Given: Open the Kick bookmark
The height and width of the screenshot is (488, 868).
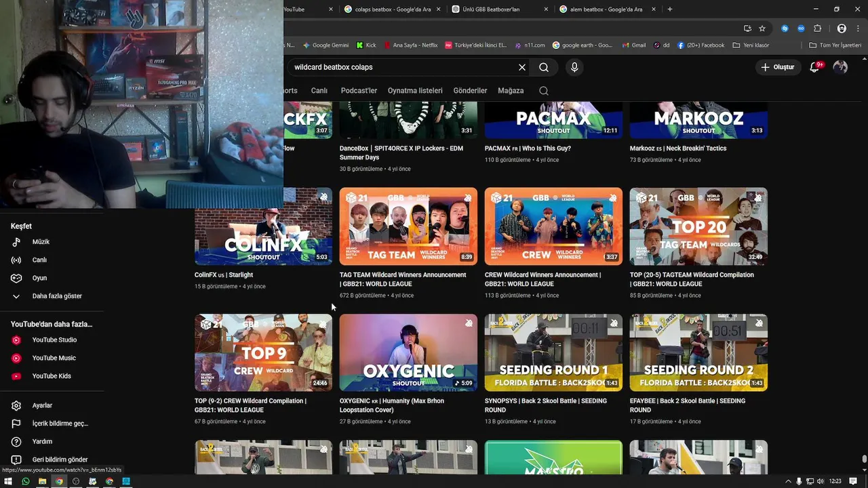Looking at the screenshot, I should 366,45.
